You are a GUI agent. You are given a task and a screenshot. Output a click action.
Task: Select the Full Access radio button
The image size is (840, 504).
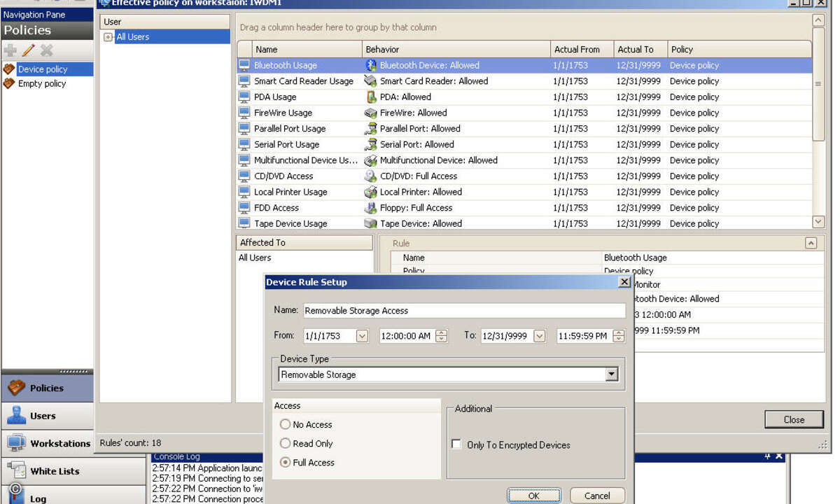[285, 462]
